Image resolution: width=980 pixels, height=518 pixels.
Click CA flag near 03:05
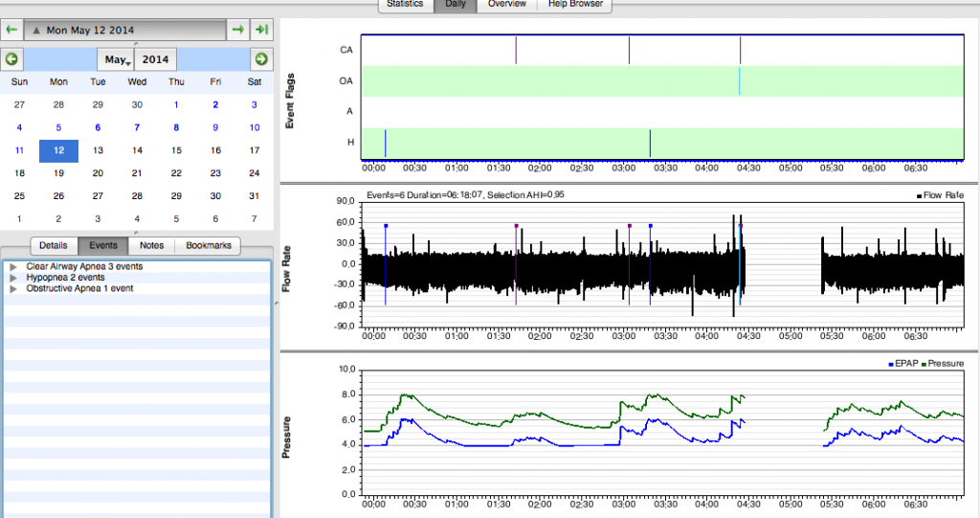tap(630, 50)
